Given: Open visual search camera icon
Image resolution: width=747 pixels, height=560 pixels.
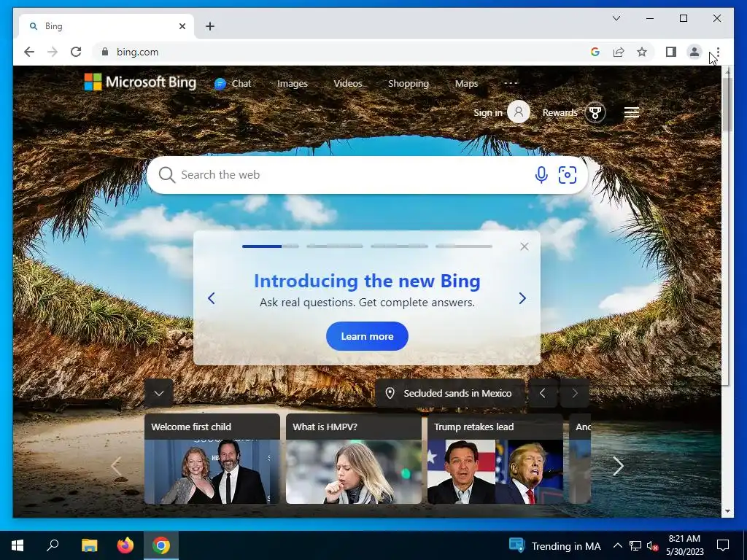Looking at the screenshot, I should pos(568,175).
